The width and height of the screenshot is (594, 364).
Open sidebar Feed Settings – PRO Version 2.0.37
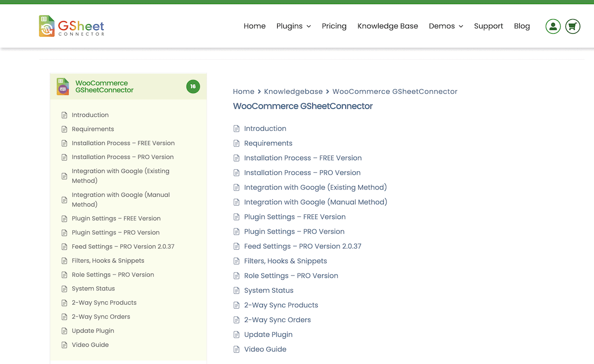click(123, 247)
